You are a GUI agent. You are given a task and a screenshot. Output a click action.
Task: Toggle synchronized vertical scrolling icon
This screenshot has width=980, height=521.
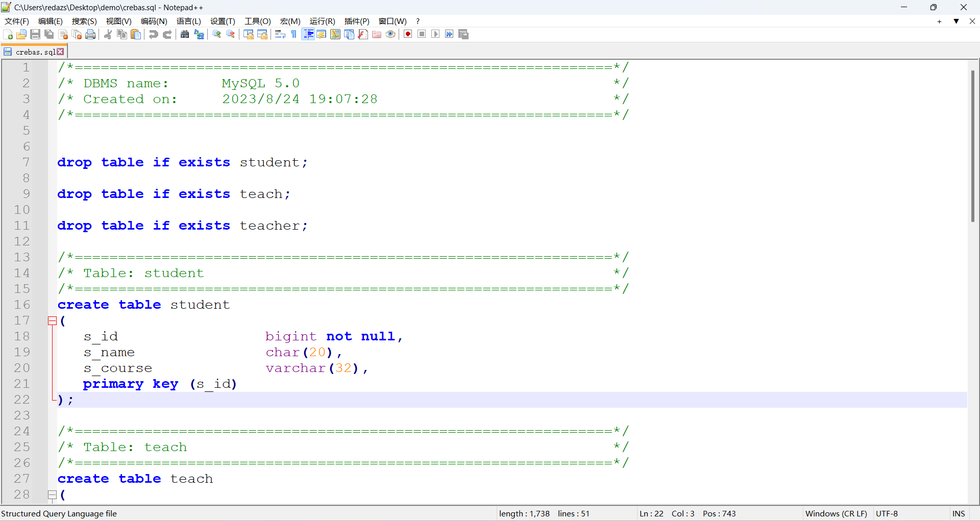pos(249,34)
